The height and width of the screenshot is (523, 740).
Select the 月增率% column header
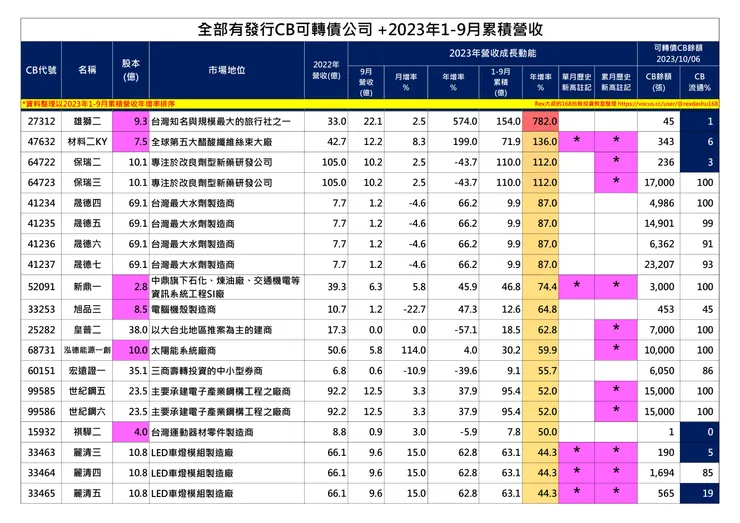tap(406, 82)
